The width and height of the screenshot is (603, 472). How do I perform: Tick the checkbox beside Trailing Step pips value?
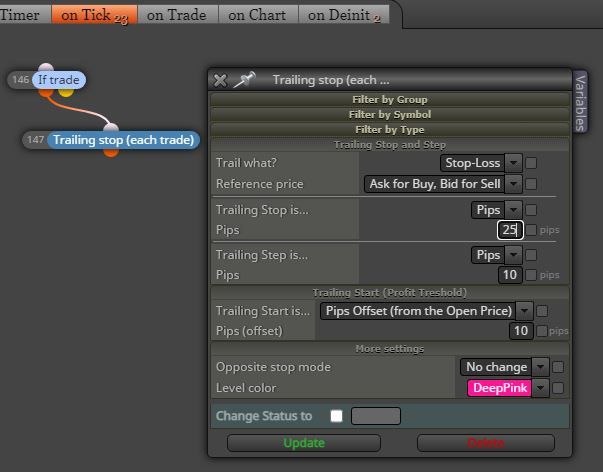pyautogui.click(x=531, y=275)
